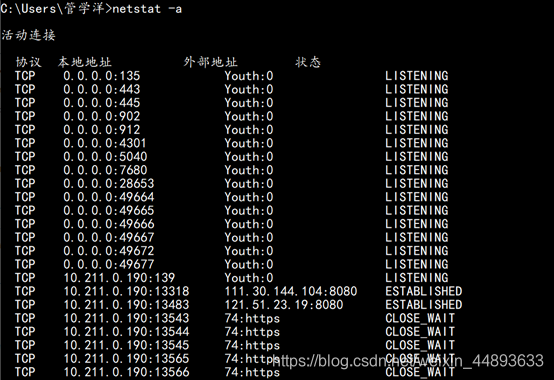Viewport: 554px width, 380px height.
Task: Click the '外部地址' column header
Action: [x=211, y=62]
